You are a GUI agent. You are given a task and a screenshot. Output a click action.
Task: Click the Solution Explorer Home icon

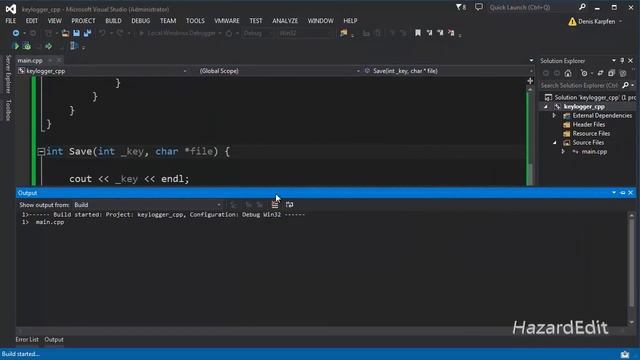568,73
